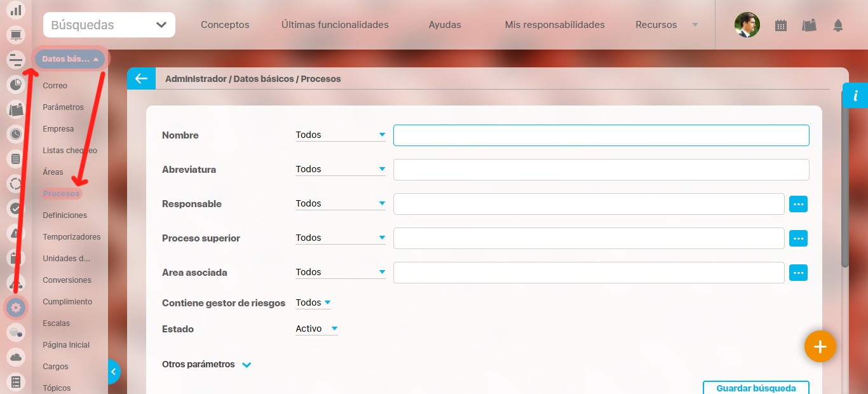Open the Conceptos menu
This screenshot has height=394, width=868.
(225, 25)
